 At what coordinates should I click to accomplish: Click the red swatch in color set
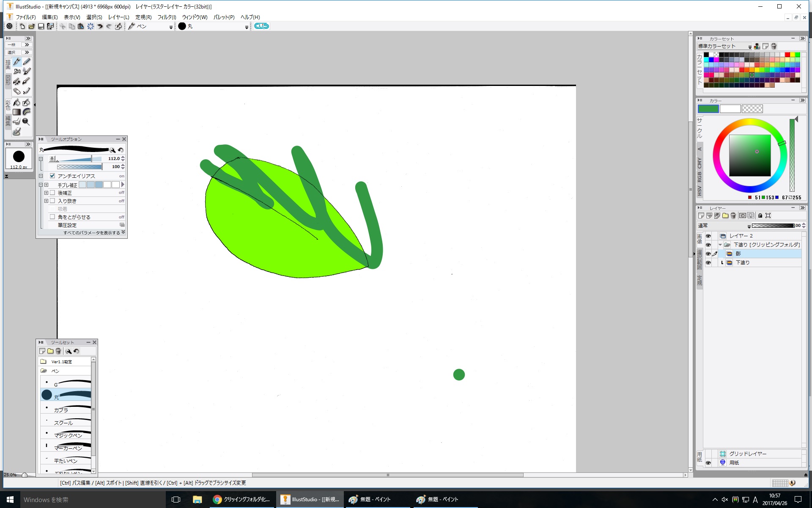[787, 55]
